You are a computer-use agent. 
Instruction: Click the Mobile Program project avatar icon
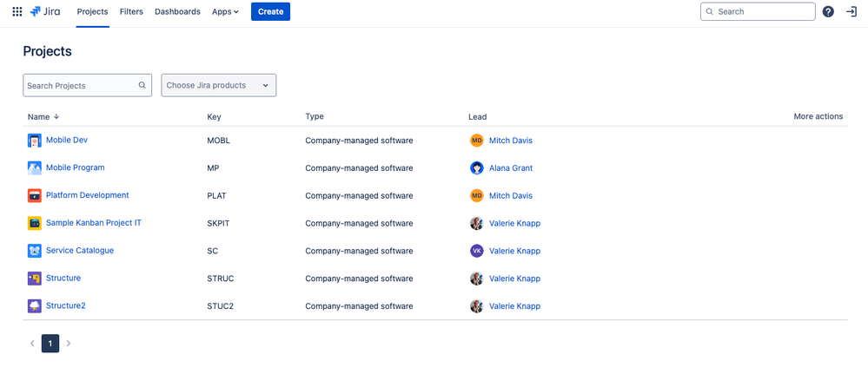tap(35, 168)
